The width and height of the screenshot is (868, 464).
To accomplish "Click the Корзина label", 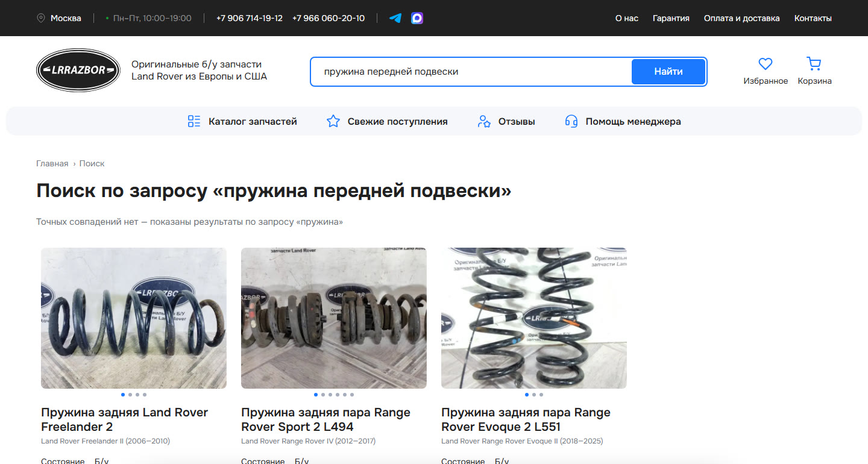I will (814, 81).
